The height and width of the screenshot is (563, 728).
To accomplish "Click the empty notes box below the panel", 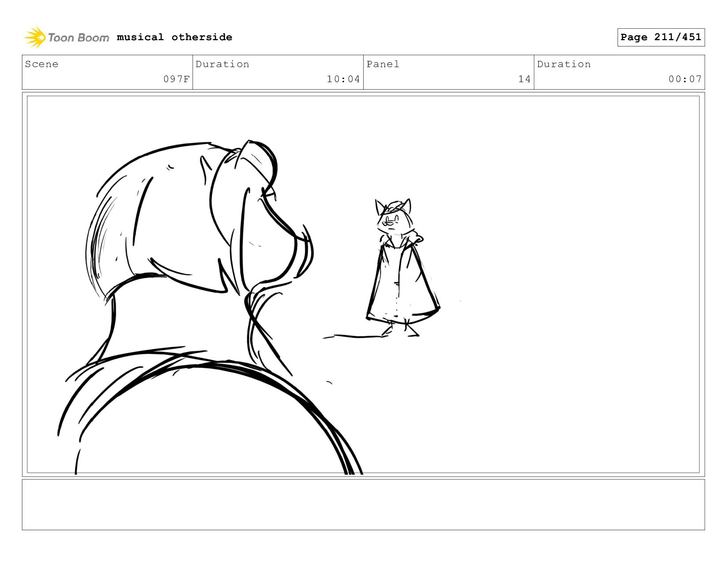I will pyautogui.click(x=363, y=505).
